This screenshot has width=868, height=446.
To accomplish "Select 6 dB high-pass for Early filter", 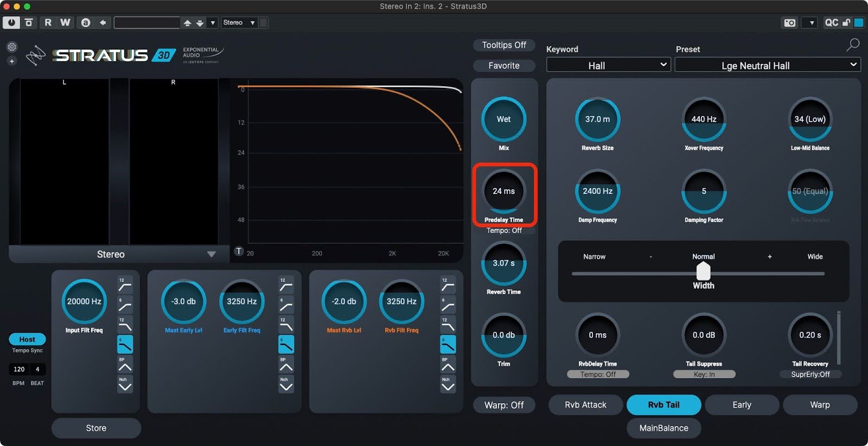I will [x=286, y=305].
